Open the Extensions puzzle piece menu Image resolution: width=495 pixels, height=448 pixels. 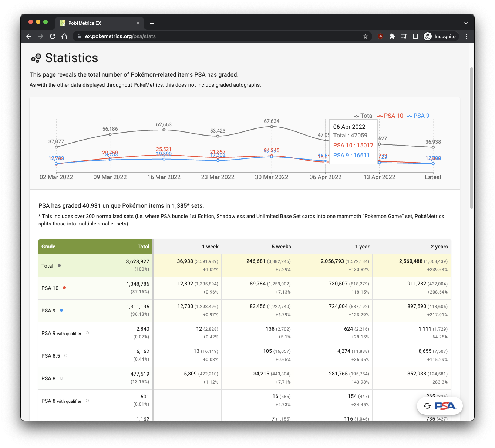coord(392,36)
